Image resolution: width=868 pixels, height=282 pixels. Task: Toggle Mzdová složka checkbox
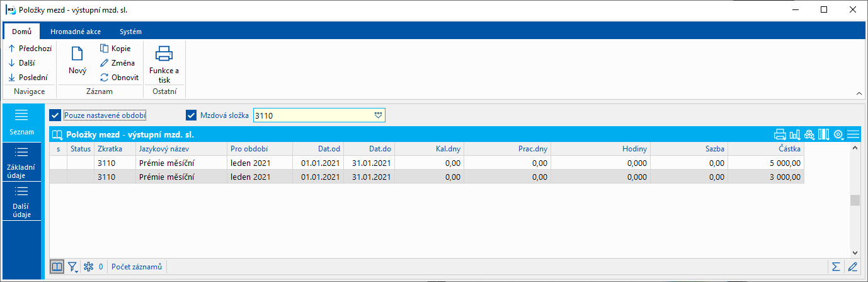[x=191, y=115]
